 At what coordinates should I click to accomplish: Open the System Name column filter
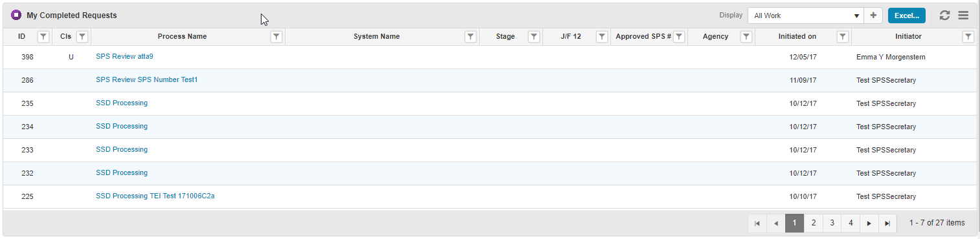[x=471, y=37]
